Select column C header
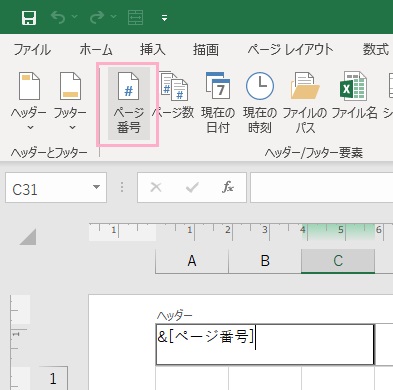 tap(338, 261)
